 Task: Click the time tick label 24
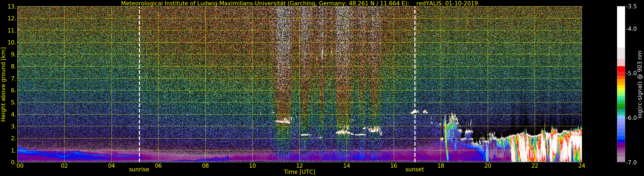click(582, 166)
